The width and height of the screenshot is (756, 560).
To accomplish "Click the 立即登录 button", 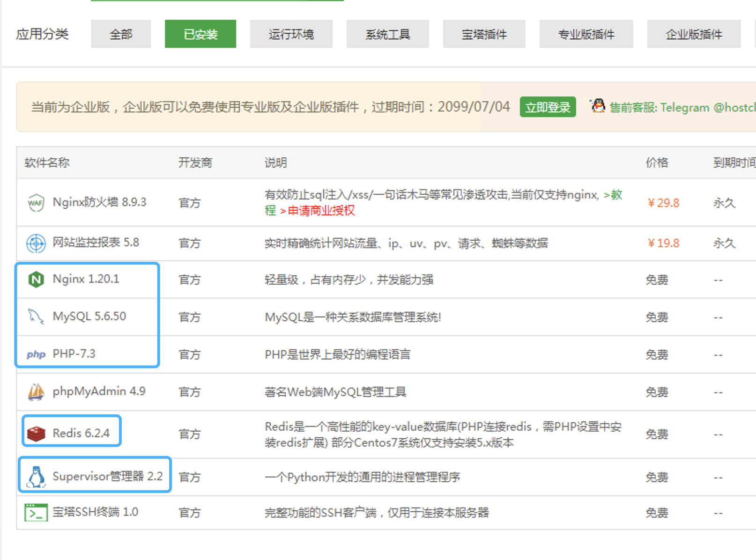I will (548, 107).
